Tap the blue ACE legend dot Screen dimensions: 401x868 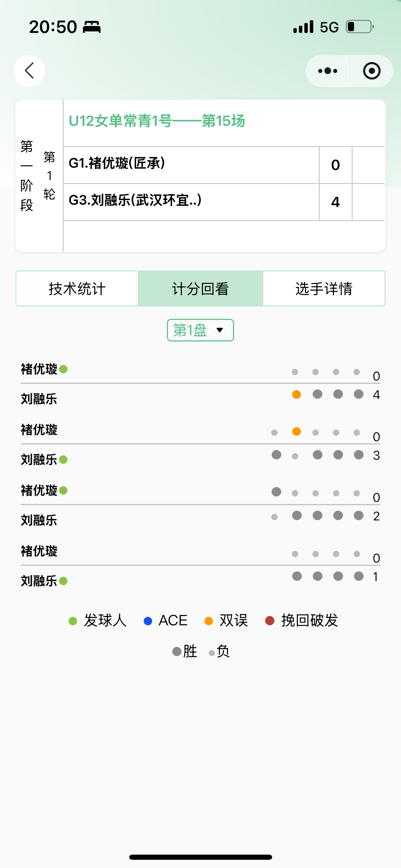tap(148, 621)
